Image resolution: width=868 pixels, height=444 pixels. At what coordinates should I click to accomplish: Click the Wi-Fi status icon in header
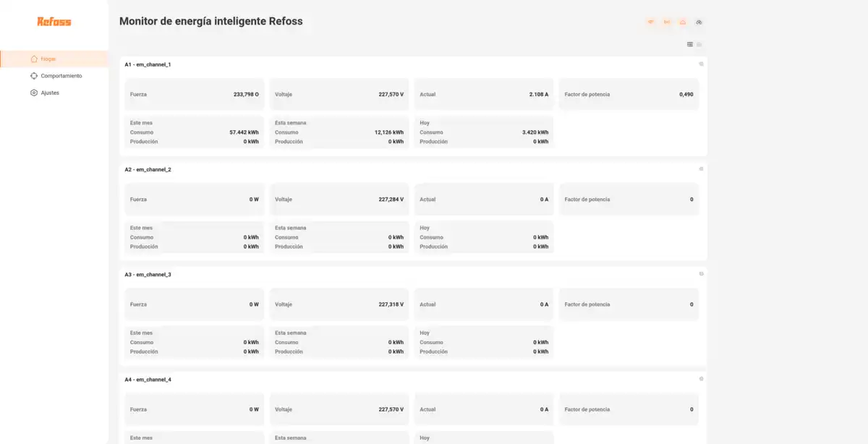click(x=650, y=22)
